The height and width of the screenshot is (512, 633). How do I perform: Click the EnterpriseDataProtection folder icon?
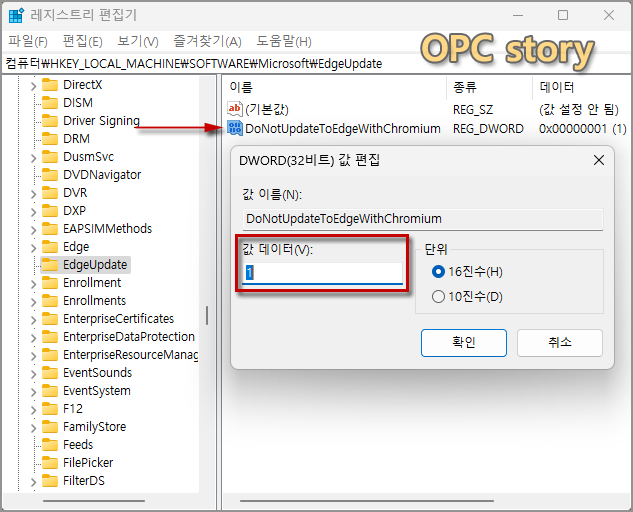[50, 337]
